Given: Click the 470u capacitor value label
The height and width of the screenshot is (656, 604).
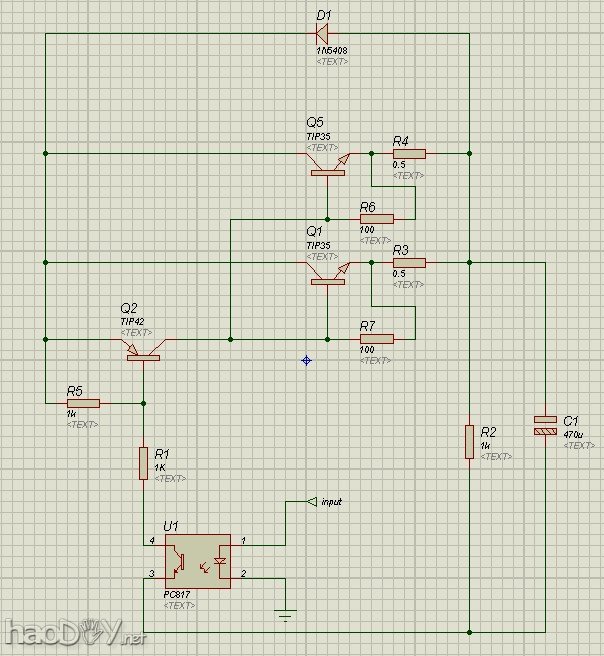Looking at the screenshot, I should [572, 434].
